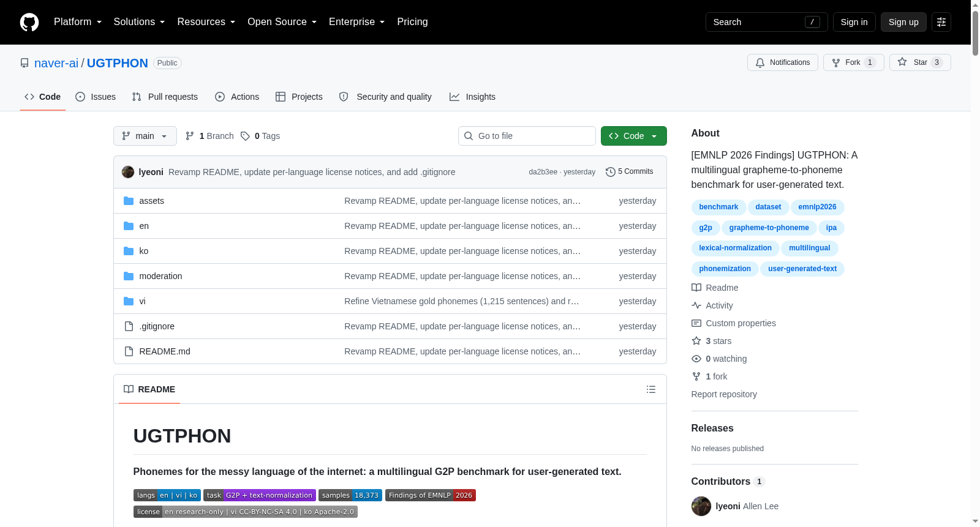Open the naver-ai owner link
This screenshot has width=980, height=527.
[x=56, y=63]
